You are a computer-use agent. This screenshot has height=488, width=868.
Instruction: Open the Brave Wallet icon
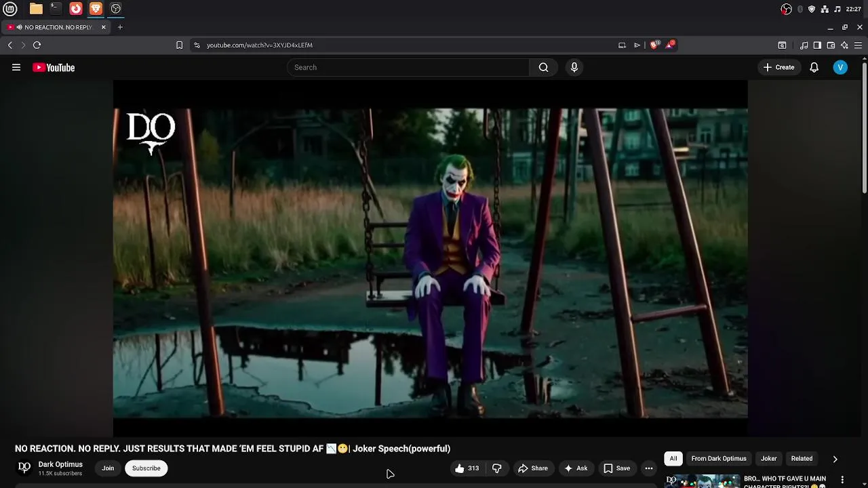831,45
